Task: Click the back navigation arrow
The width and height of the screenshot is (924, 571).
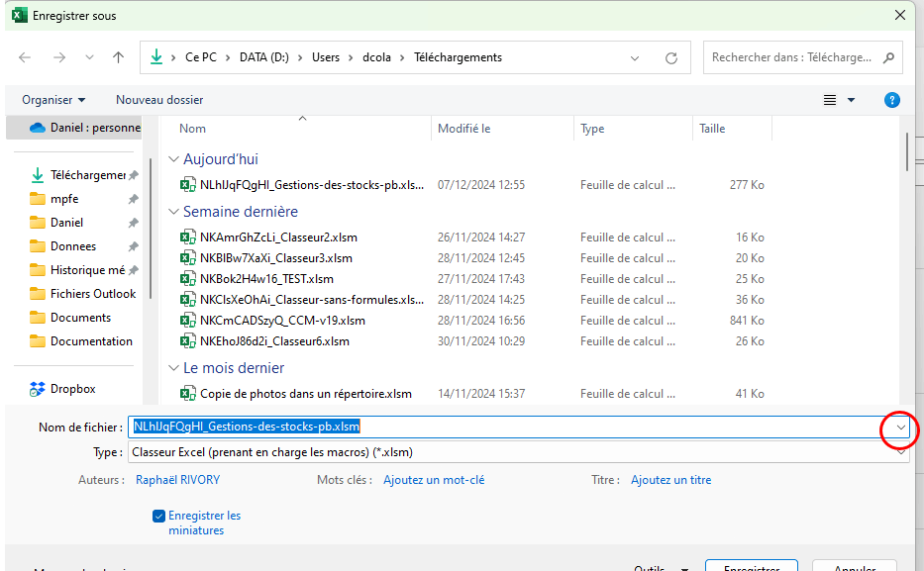Action: (x=25, y=57)
